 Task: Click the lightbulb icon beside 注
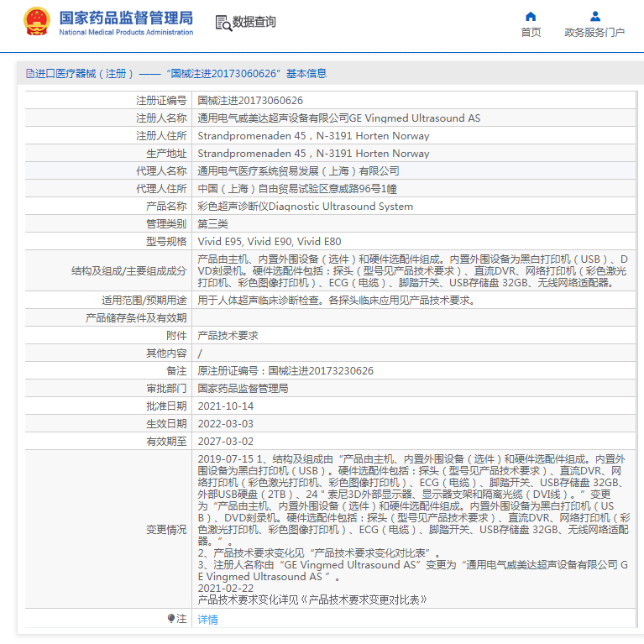pos(171,619)
